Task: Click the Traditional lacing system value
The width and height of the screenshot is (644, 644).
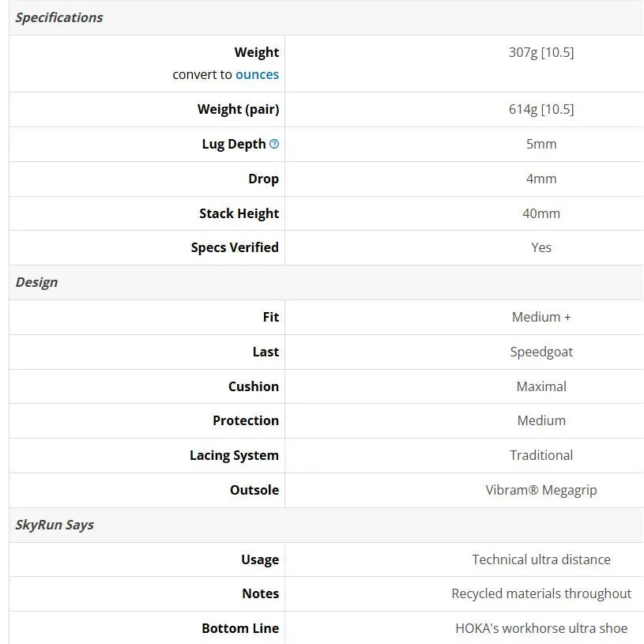Action: (541, 455)
